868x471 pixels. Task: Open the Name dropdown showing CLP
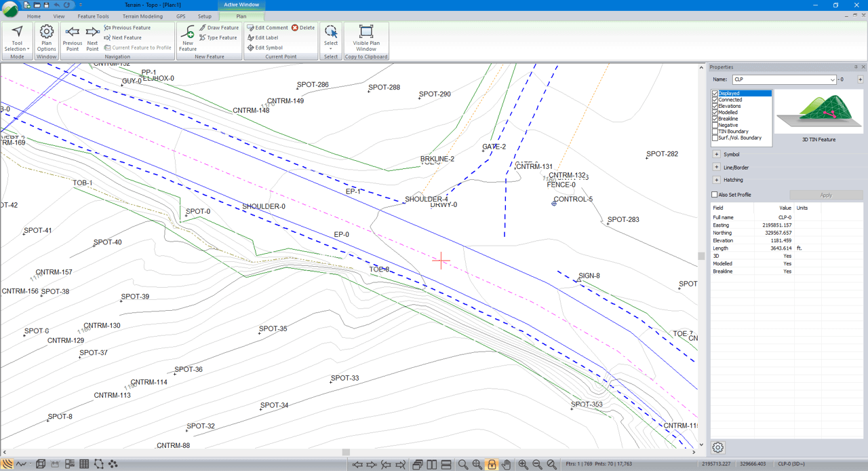tap(832, 80)
